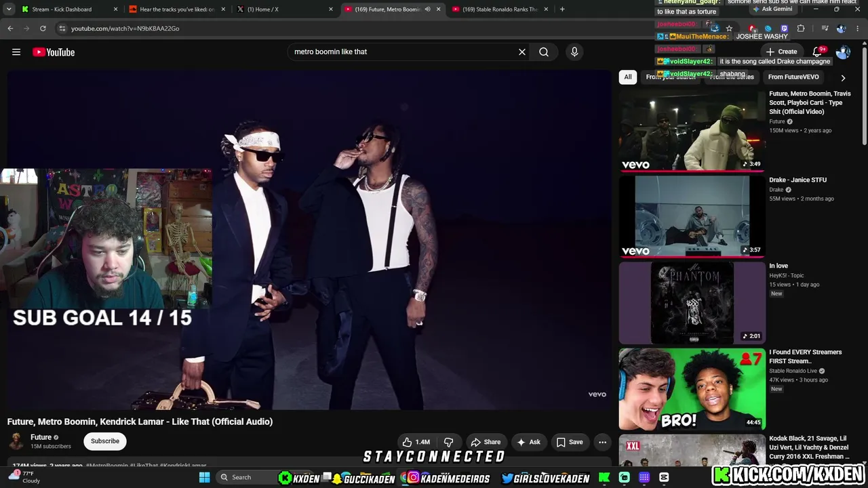Screen dimensions: 868x488
Task: Open the 'In love' video title
Action: pos(778,266)
